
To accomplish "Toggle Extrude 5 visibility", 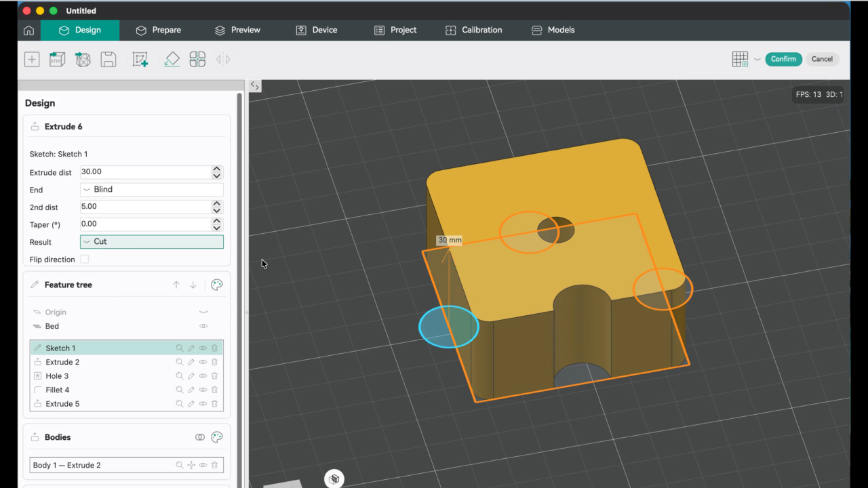I will coord(203,404).
